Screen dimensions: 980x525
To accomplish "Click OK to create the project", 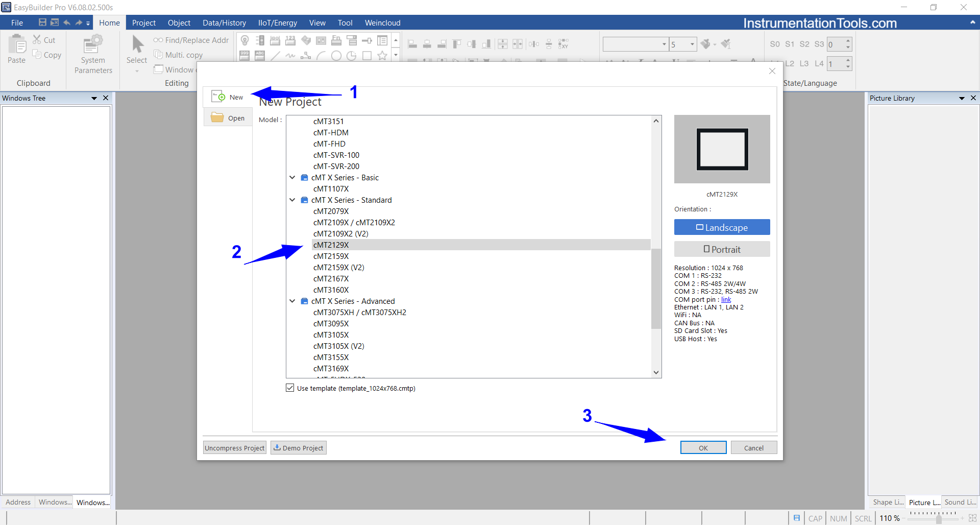I will 703,447.
